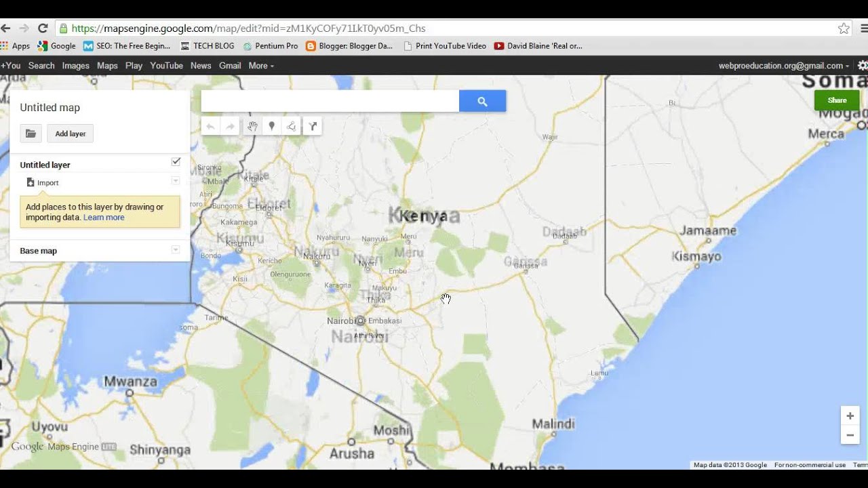Open the TECH BLOG bookmark
The image size is (868, 488).
coord(208,46)
